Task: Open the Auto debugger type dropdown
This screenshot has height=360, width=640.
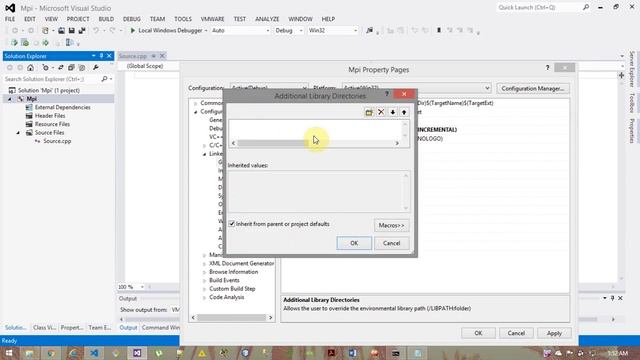Action: point(240,31)
